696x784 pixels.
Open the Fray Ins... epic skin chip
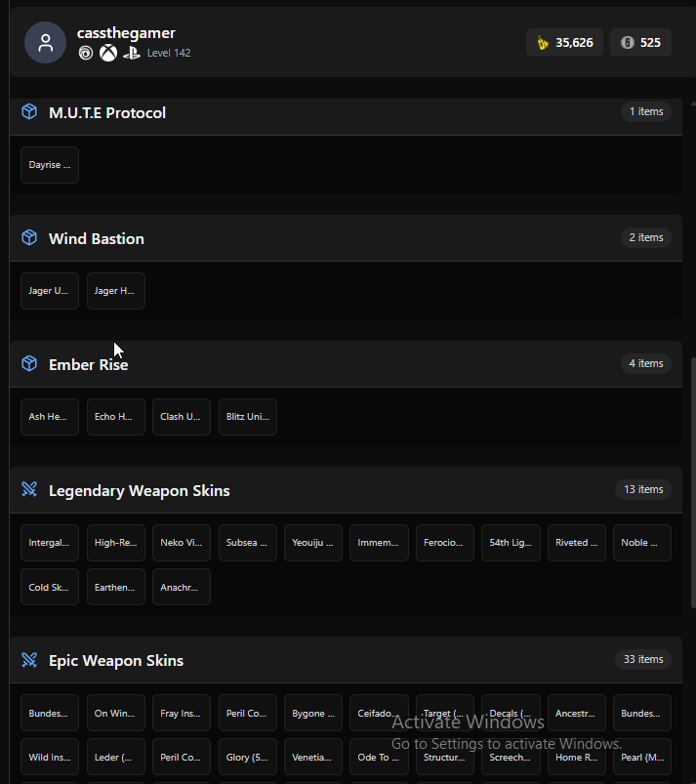pyautogui.click(x=182, y=713)
